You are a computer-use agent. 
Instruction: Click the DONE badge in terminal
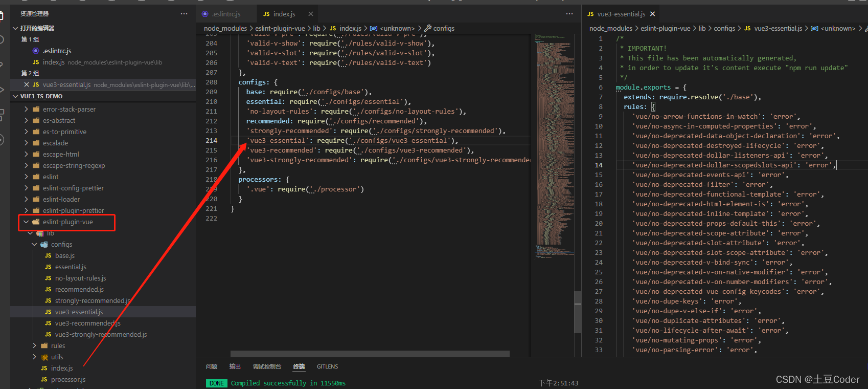pos(217,383)
